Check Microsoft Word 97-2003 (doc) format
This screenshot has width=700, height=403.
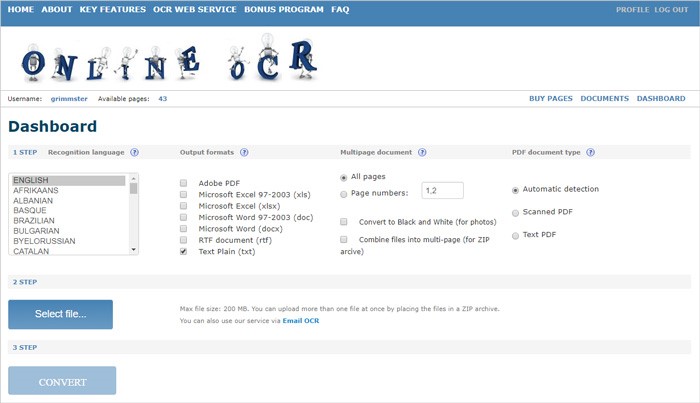183,217
